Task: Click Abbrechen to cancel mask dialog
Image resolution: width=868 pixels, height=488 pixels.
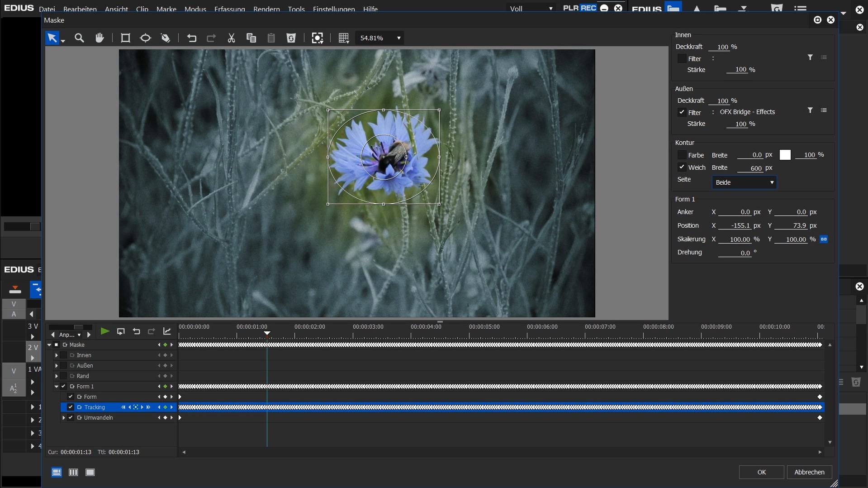Action: [809, 472]
